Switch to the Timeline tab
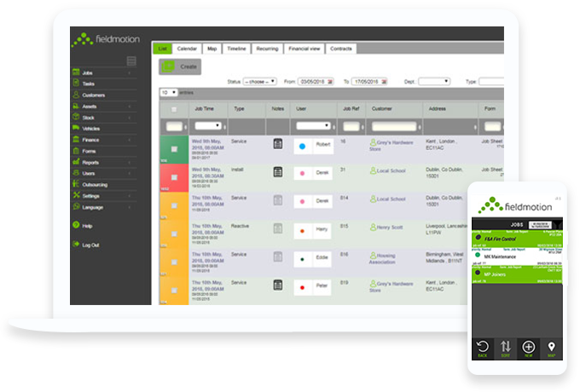The width and height of the screenshot is (580, 392). click(236, 49)
